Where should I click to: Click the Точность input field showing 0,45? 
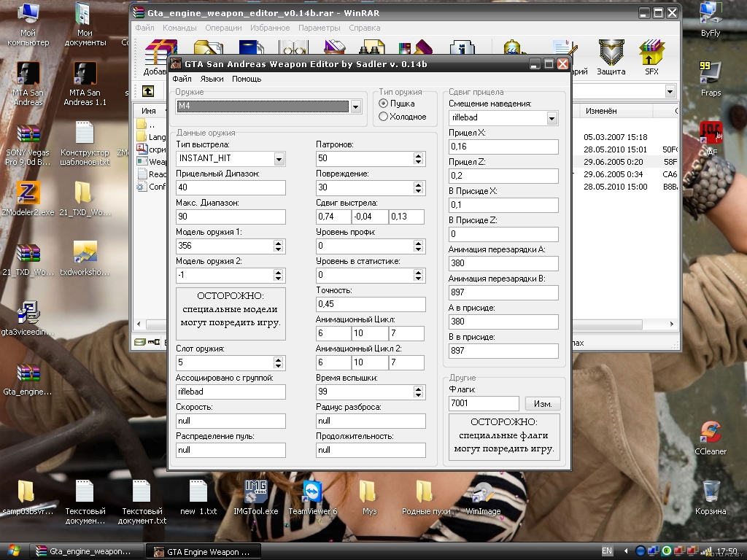click(x=371, y=304)
